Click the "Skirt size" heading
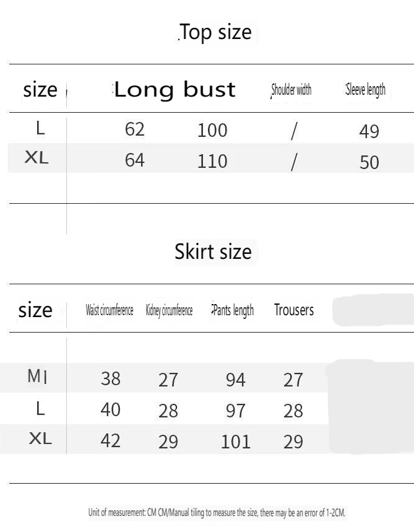The height and width of the screenshot is (532, 414). pyautogui.click(x=213, y=252)
